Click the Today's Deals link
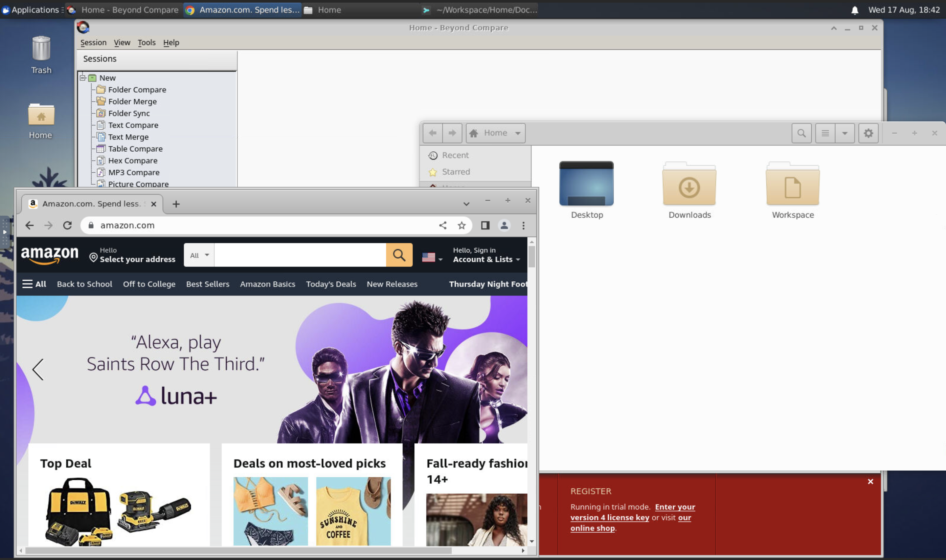Image resolution: width=946 pixels, height=560 pixels. 331,284
